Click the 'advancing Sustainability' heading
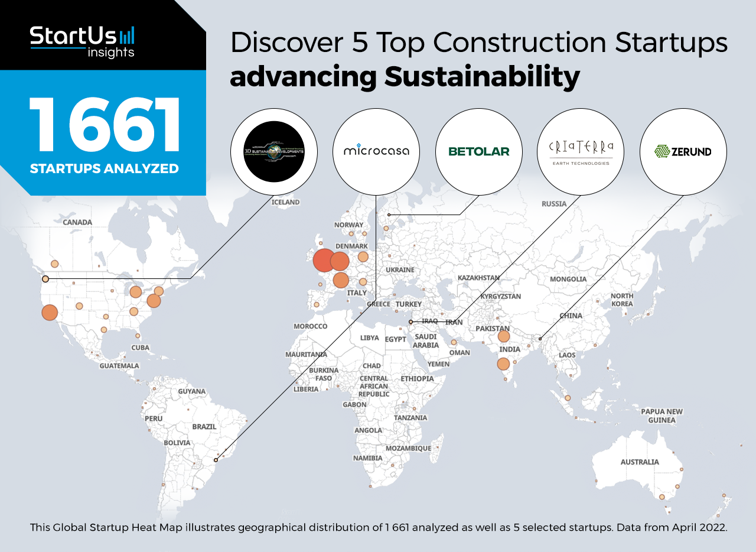 (x=405, y=78)
